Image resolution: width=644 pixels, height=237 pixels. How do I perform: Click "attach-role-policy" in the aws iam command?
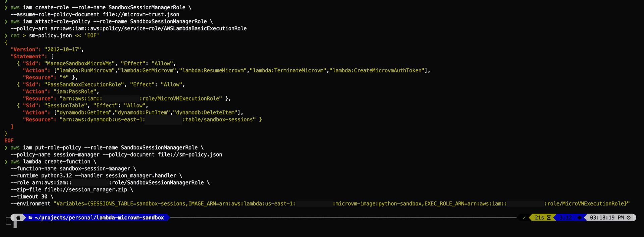point(63,21)
